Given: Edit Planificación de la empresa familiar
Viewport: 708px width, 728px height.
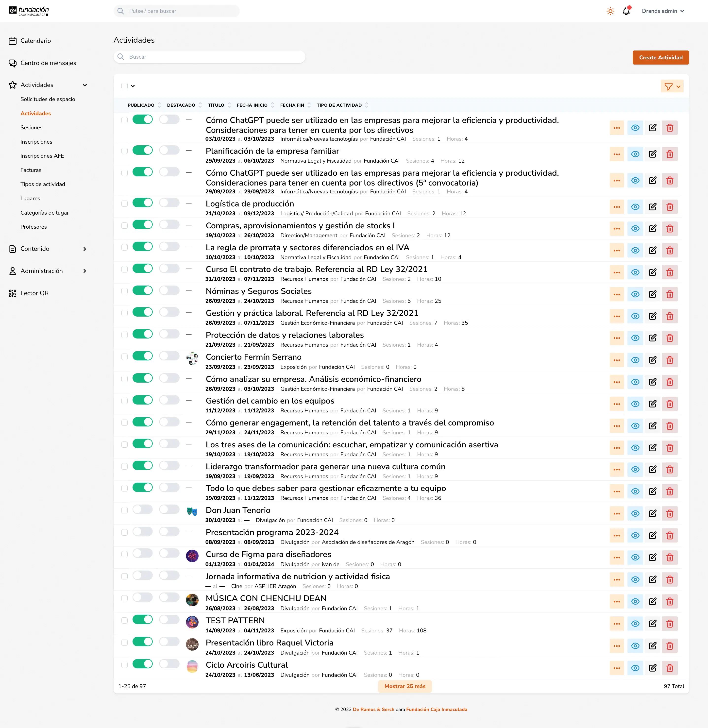Looking at the screenshot, I should [652, 154].
